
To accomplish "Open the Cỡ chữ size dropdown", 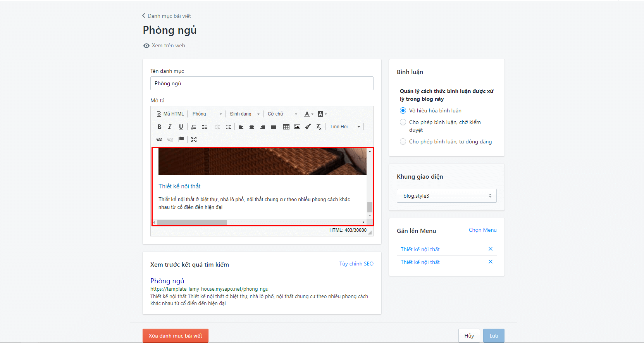I will 282,114.
